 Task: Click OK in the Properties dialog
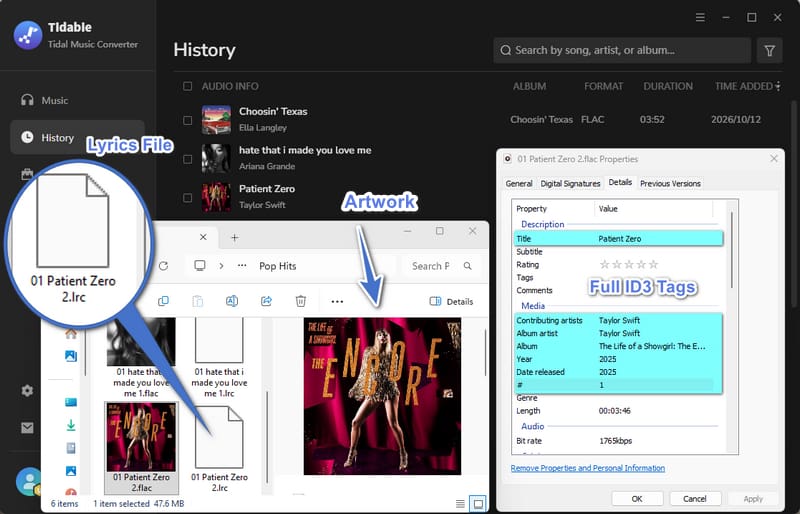pyautogui.click(x=637, y=499)
